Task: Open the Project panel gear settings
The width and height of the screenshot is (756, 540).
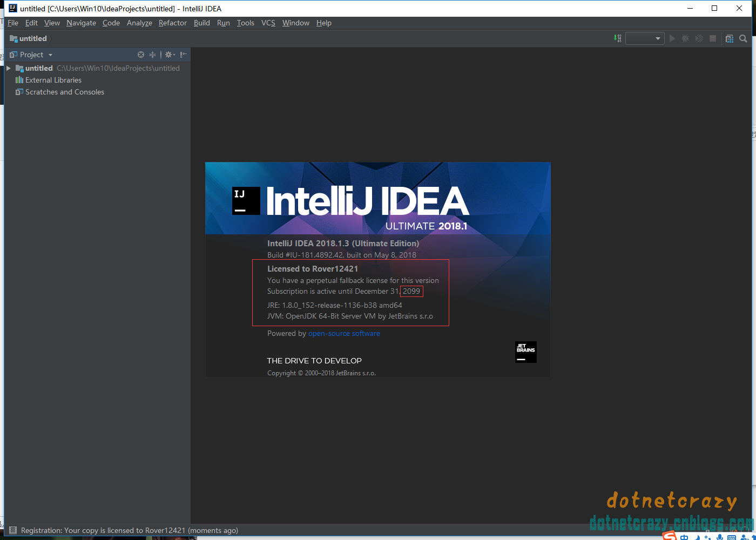Action: (170, 55)
